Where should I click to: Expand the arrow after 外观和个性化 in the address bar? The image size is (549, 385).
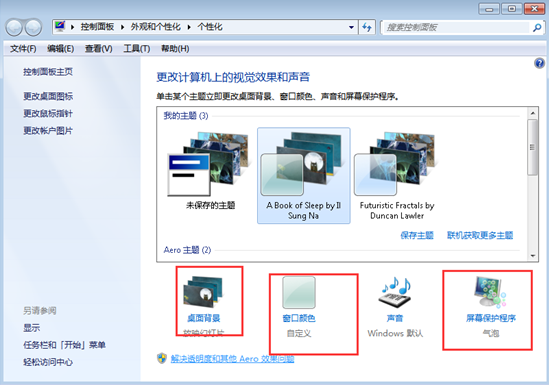click(x=189, y=27)
